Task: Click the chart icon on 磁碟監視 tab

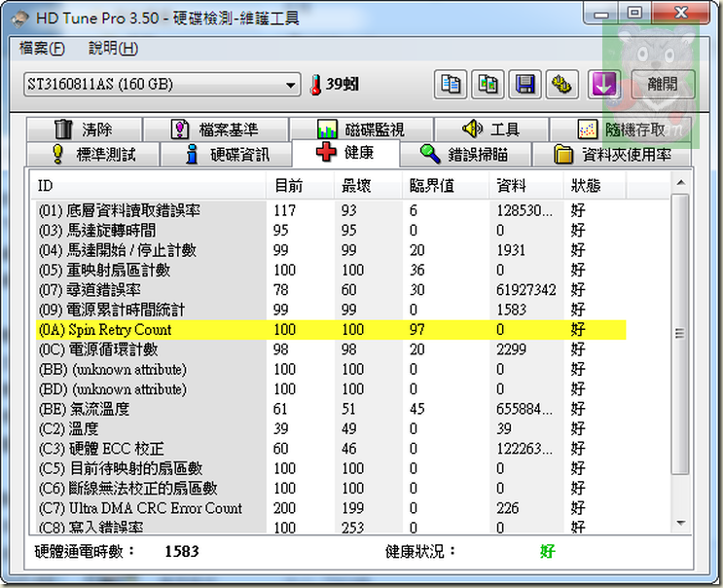Action: click(327, 129)
